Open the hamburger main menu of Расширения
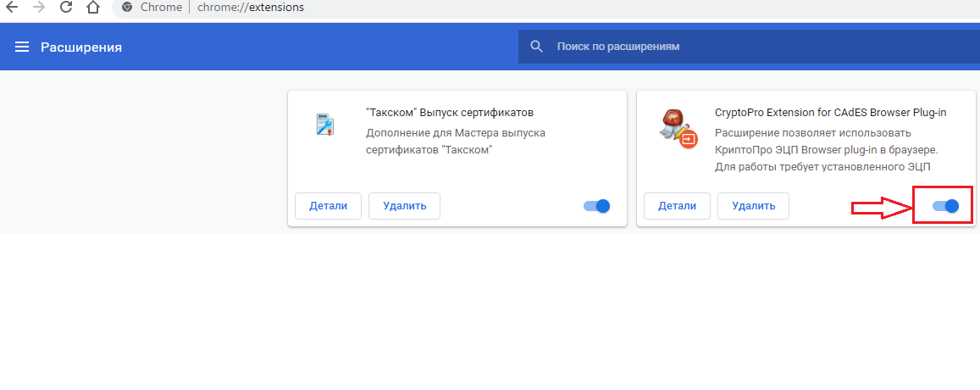This screenshot has height=390, width=980. [x=22, y=47]
